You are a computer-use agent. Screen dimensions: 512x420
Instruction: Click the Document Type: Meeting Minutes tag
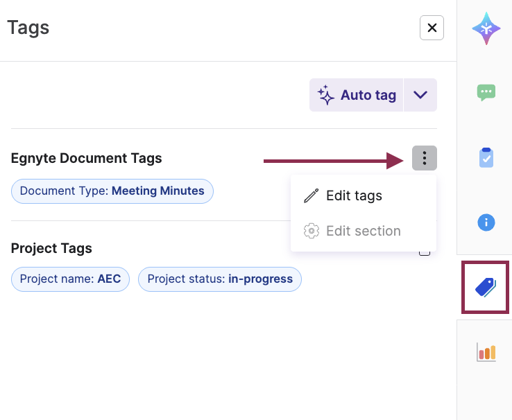112,191
